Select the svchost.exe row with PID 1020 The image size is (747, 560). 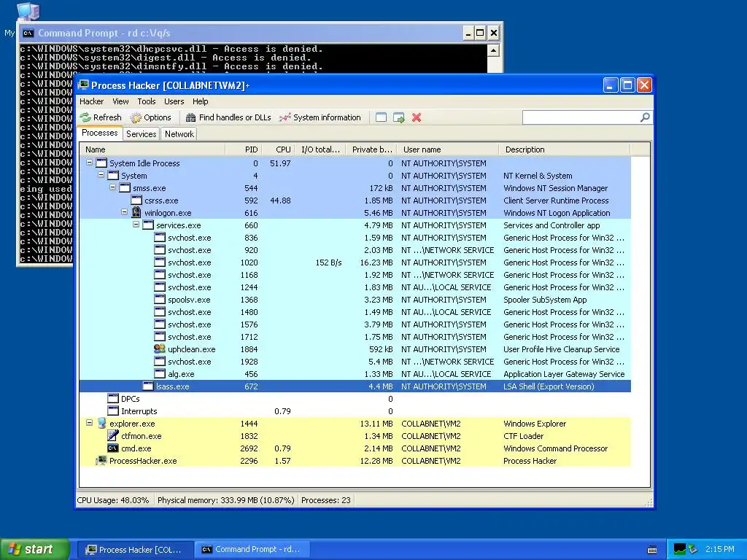click(x=355, y=262)
